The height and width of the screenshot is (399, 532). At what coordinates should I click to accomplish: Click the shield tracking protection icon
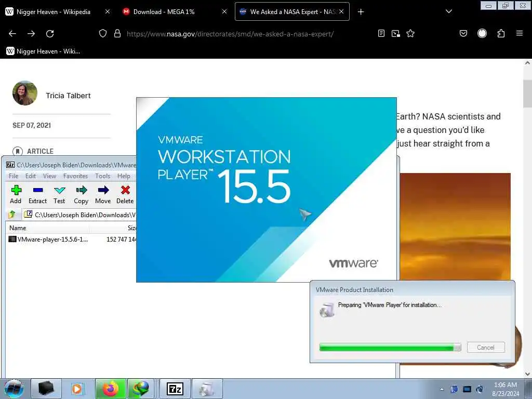pos(103,34)
